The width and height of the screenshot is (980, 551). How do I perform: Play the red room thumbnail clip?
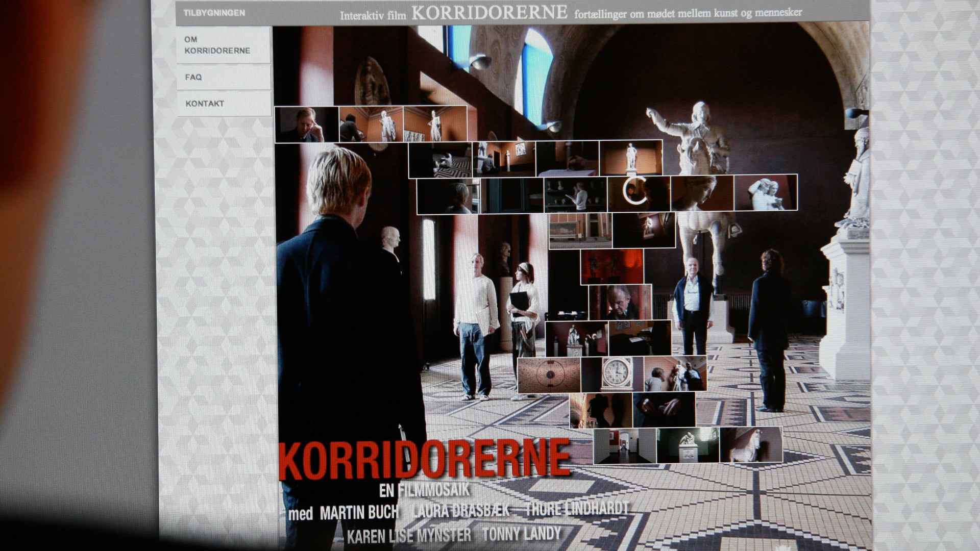[x=611, y=266]
